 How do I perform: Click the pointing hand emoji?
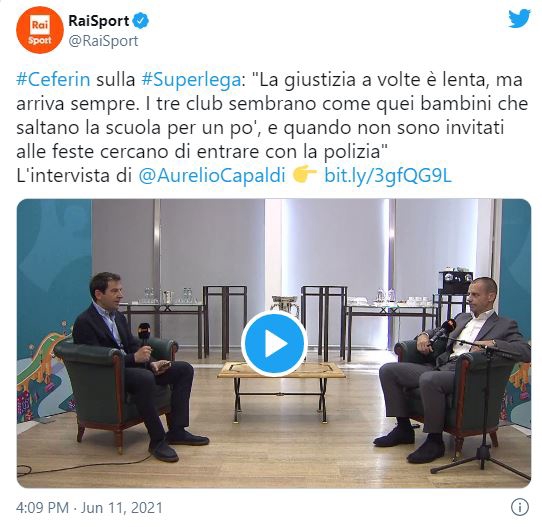[x=304, y=175]
